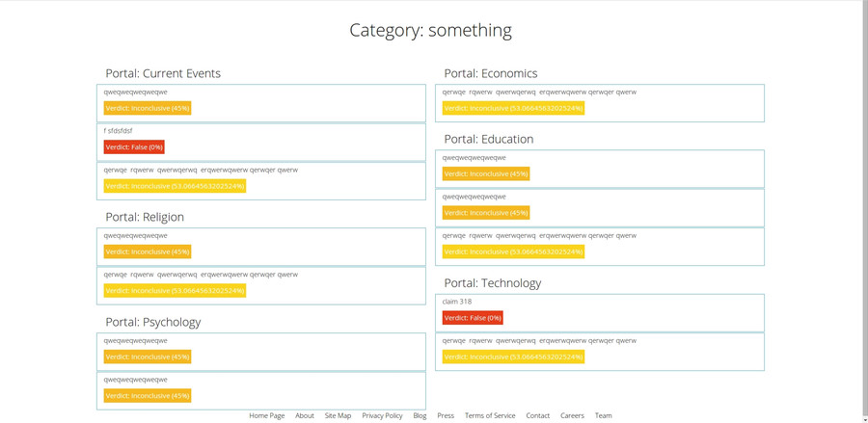Viewport: 868px width, 423px height.
Task: Open the Blog footer link
Action: click(x=420, y=415)
